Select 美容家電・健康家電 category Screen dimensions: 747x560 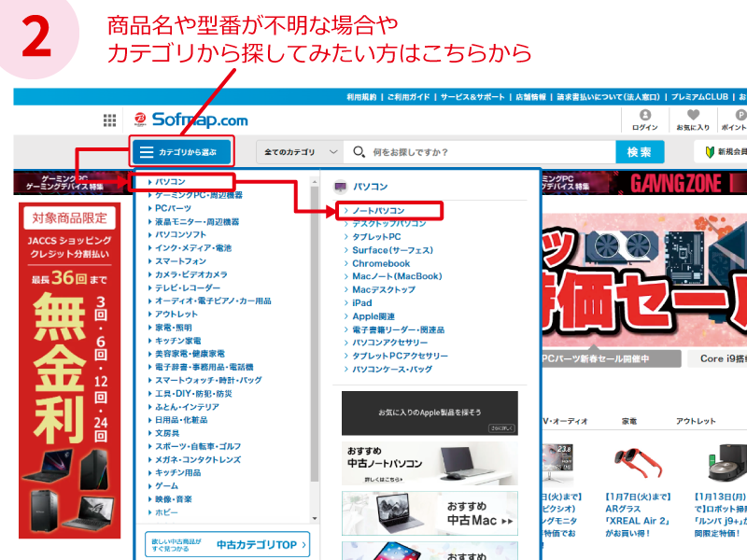[190, 354]
